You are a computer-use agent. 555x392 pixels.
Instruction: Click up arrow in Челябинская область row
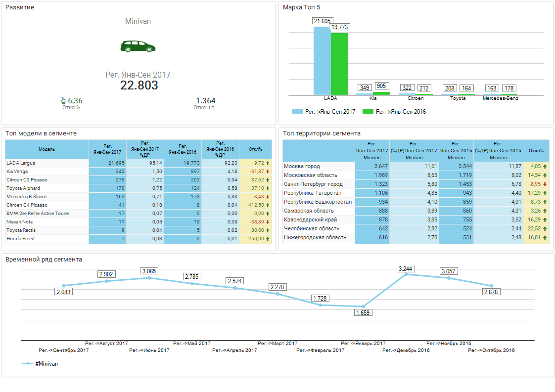pos(545,228)
